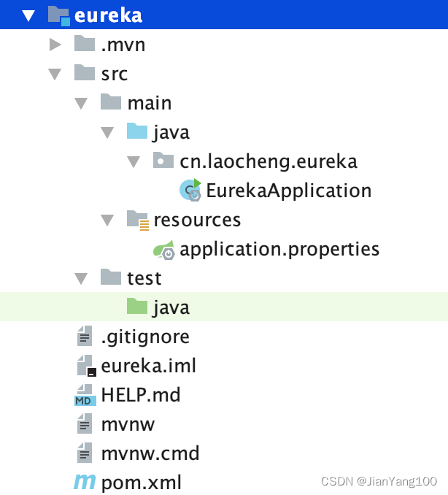Click the cn.laocheng.eureka package icon
Image resolution: width=448 pixels, height=495 pixels.
tap(163, 160)
